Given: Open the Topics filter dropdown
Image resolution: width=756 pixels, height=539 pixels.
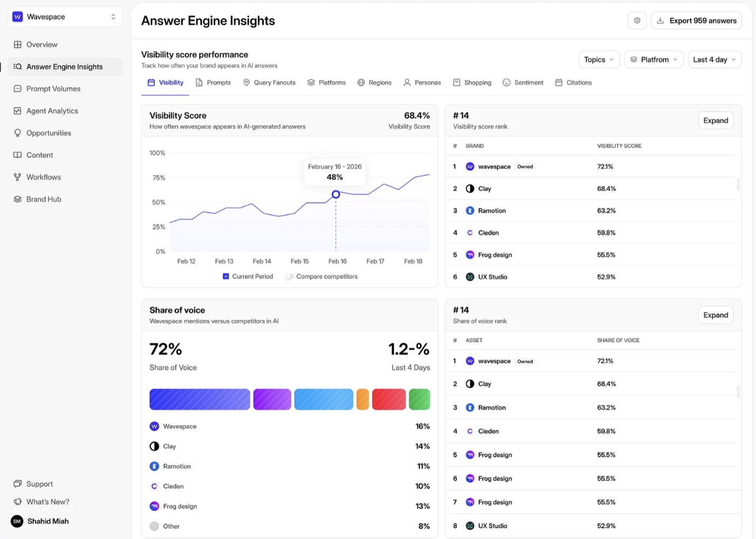Looking at the screenshot, I should [599, 59].
